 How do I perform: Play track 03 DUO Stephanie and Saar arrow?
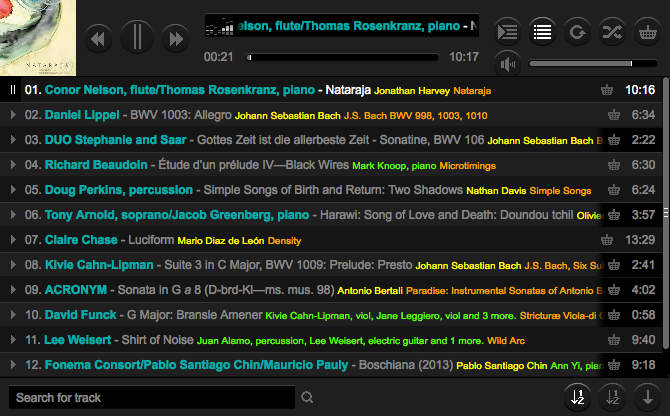(13, 140)
